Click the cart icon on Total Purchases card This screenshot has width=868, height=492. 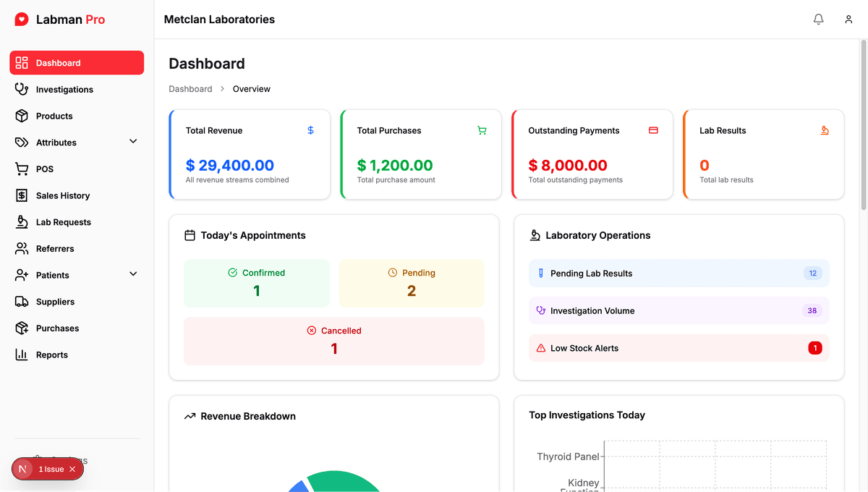pos(482,130)
